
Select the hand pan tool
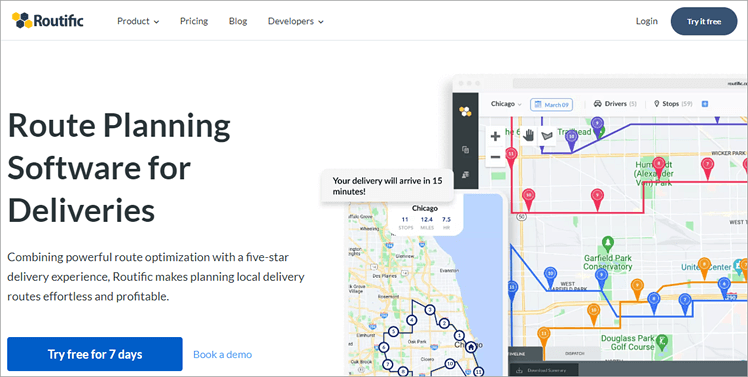click(x=528, y=136)
